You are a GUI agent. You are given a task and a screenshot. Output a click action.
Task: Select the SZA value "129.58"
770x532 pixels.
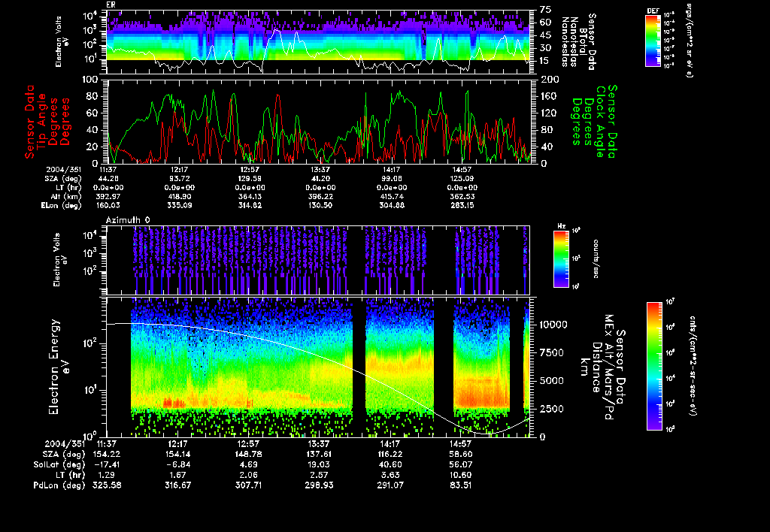click(250, 179)
